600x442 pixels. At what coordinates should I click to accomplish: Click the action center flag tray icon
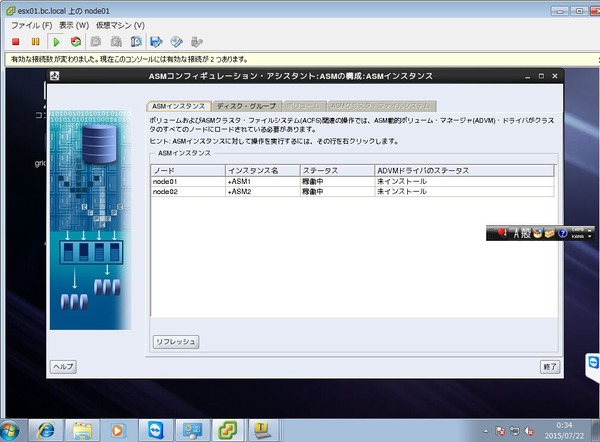point(500,431)
